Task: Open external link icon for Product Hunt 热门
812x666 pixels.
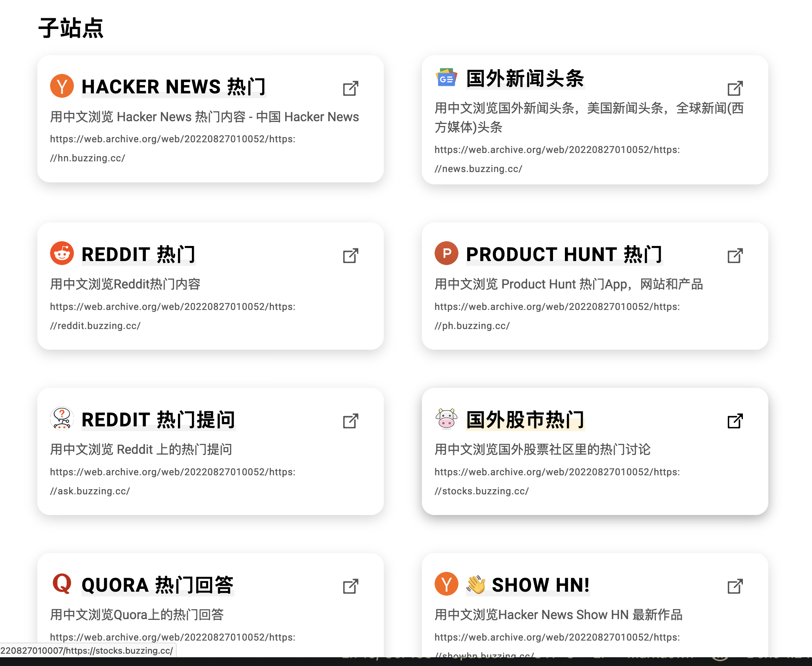Action: 735,256
